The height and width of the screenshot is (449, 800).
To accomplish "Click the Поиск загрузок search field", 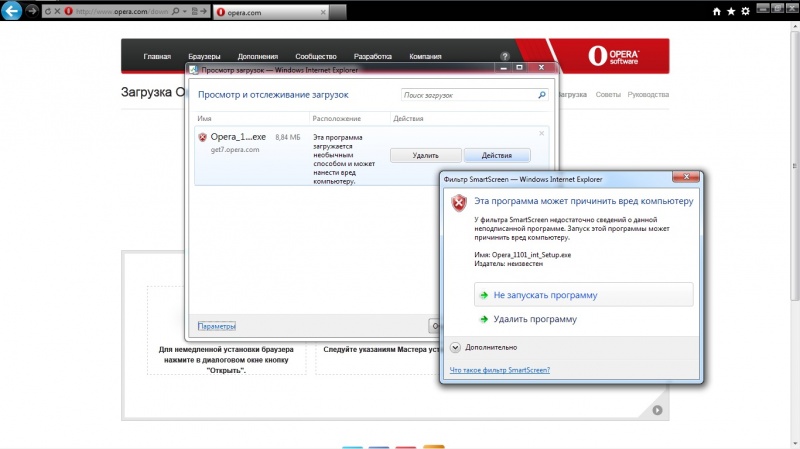I will (x=468, y=95).
